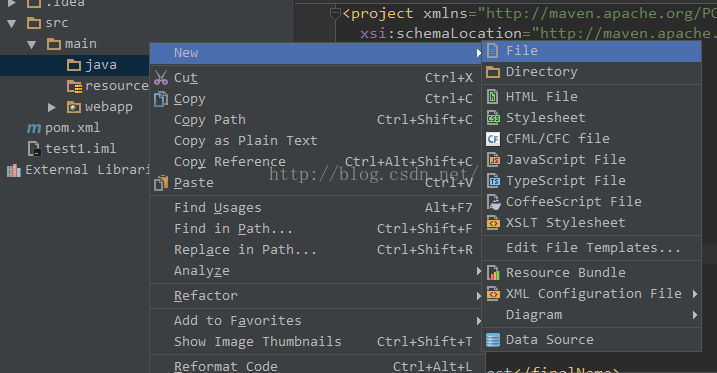The image size is (717, 373).
Task: Click the TypeScript File TS icon
Action: coord(493,181)
